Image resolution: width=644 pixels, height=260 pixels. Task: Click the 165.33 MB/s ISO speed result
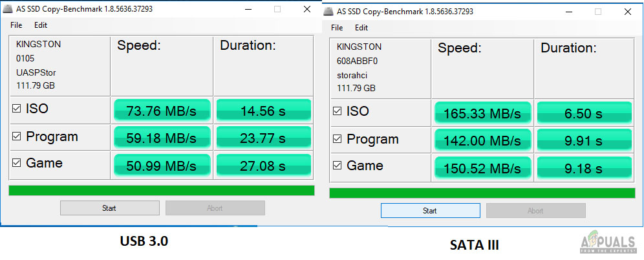point(482,113)
